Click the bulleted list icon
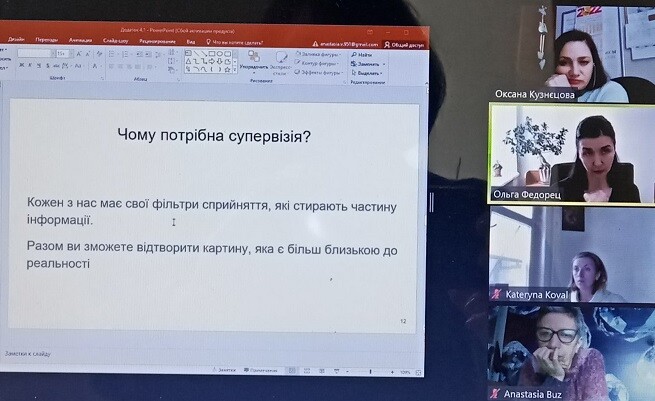 pos(113,54)
